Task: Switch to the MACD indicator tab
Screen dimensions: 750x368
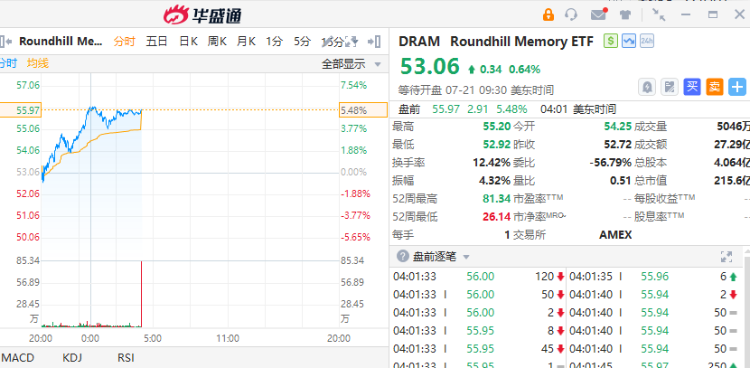Action: (x=18, y=358)
